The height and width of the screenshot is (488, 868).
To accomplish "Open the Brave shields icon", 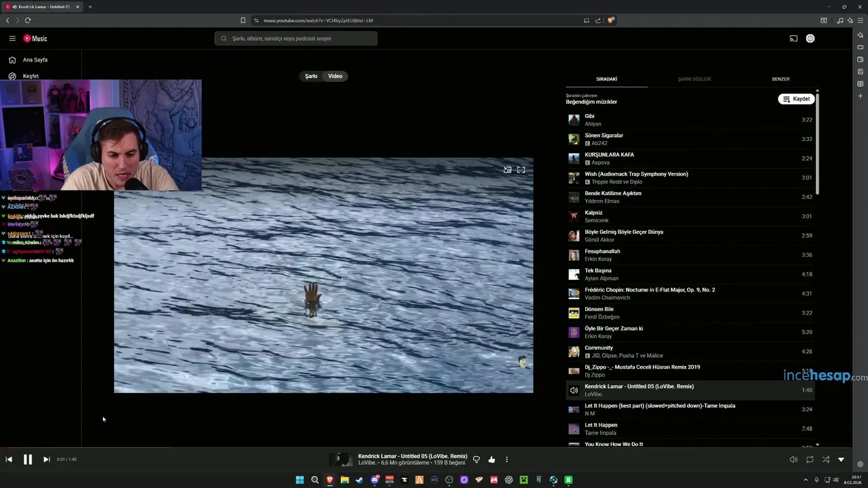I will [610, 20].
